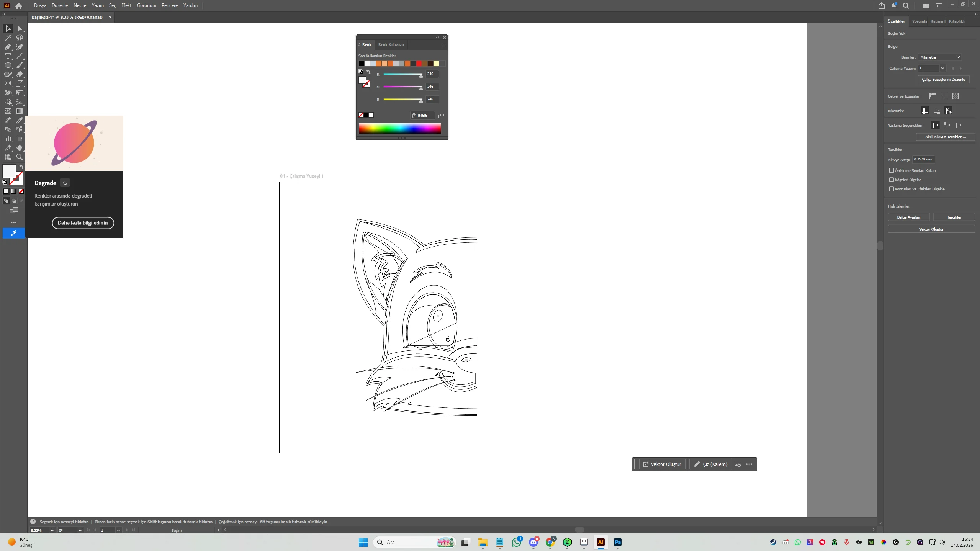Toggle show guides icon in Kılavuzlar
The image size is (980, 551).
(925, 111)
